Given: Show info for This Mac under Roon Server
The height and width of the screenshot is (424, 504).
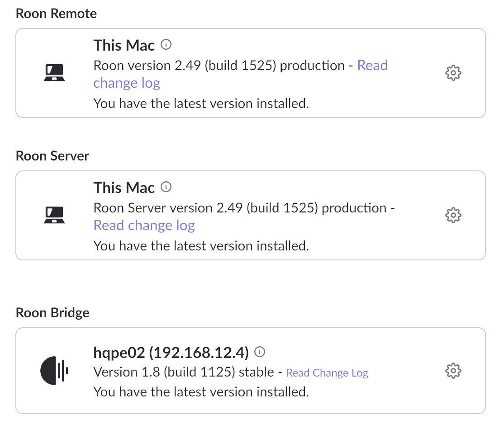Looking at the screenshot, I should [x=166, y=187].
